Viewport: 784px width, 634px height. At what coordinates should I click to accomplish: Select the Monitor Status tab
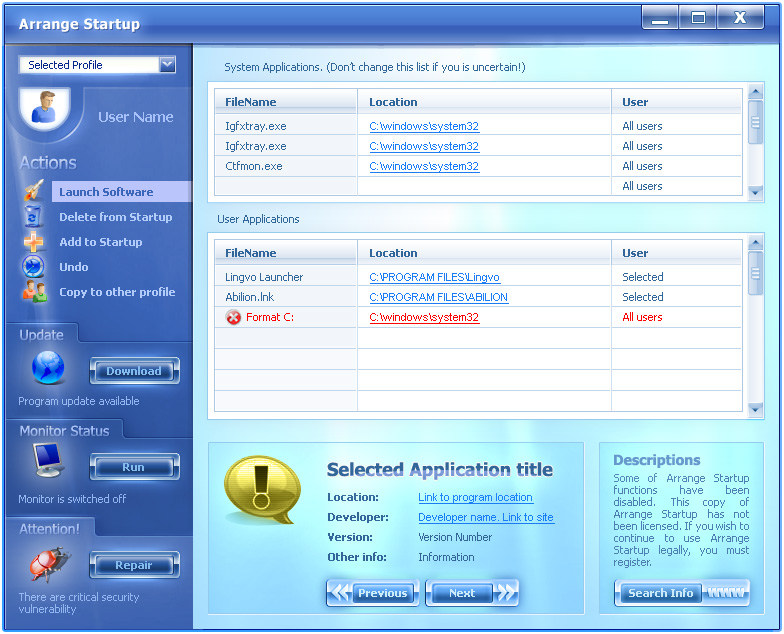[64, 431]
